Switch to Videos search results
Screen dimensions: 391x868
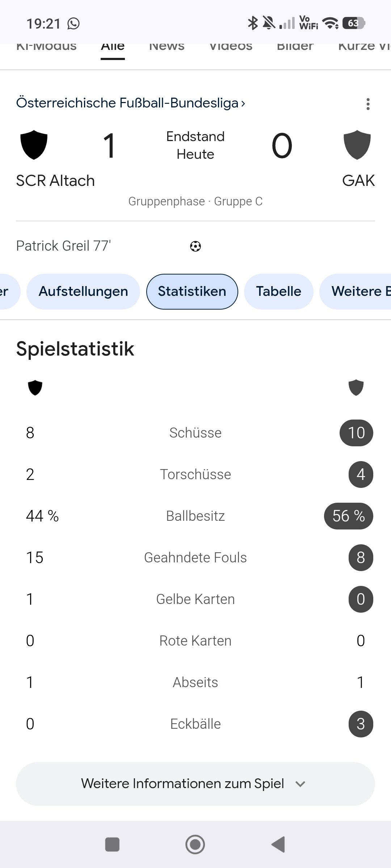(231, 48)
